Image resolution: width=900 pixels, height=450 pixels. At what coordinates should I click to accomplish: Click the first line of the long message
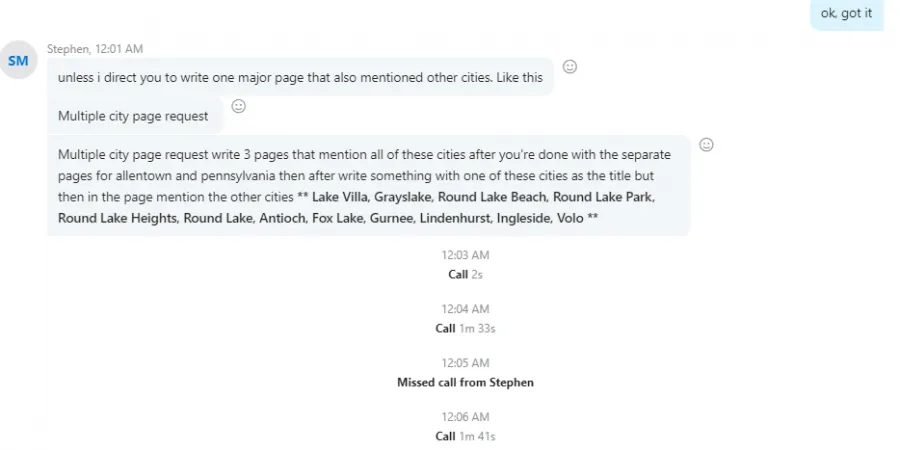click(x=364, y=154)
